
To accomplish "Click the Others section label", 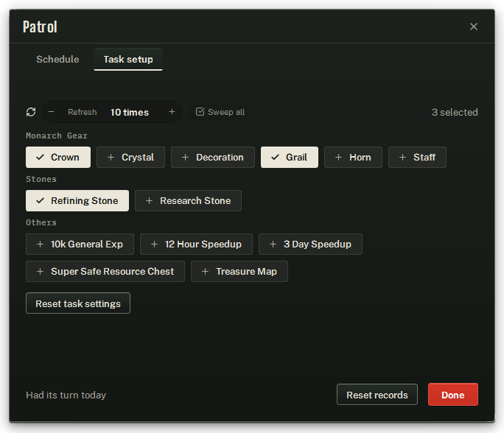I will (x=41, y=222).
